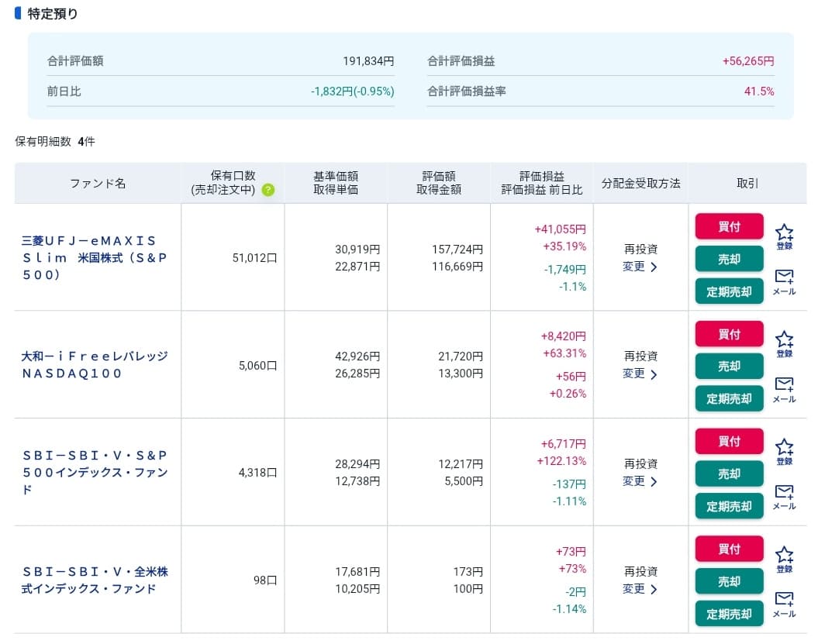Open 三菱UFJ-eMAXIS Slim 米国株式 fund link
The width and height of the screenshot is (818, 644).
coord(95,257)
